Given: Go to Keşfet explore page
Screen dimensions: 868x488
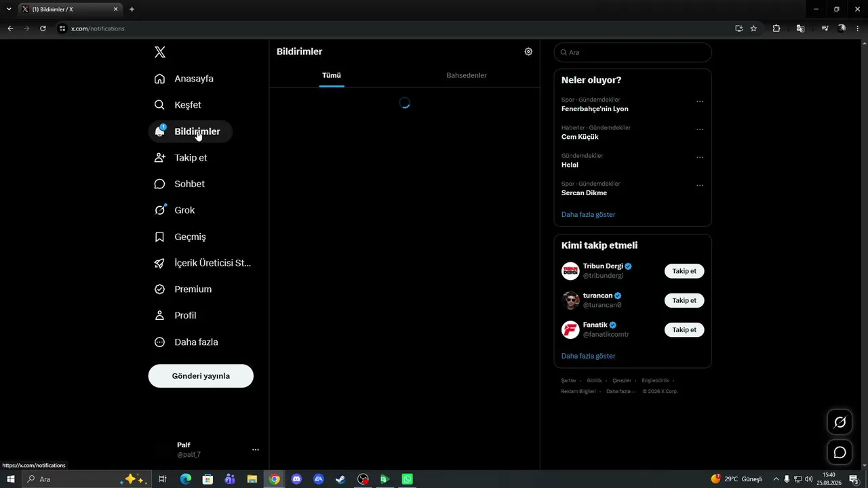Looking at the screenshot, I should click(x=178, y=105).
